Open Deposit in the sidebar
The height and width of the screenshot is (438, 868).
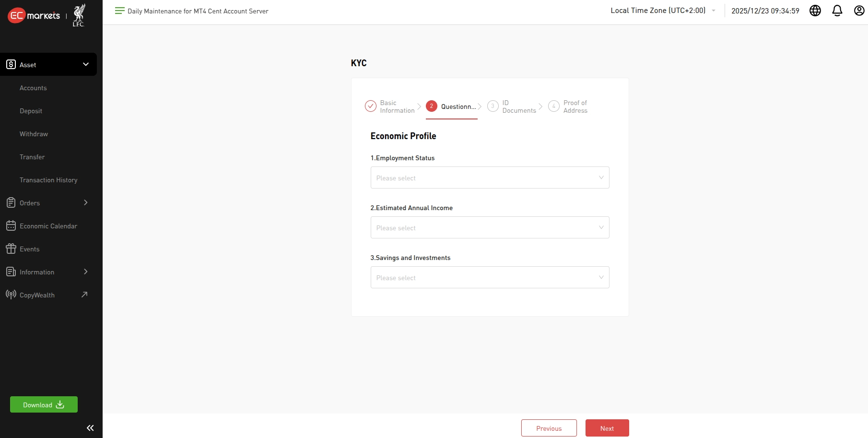(31, 111)
